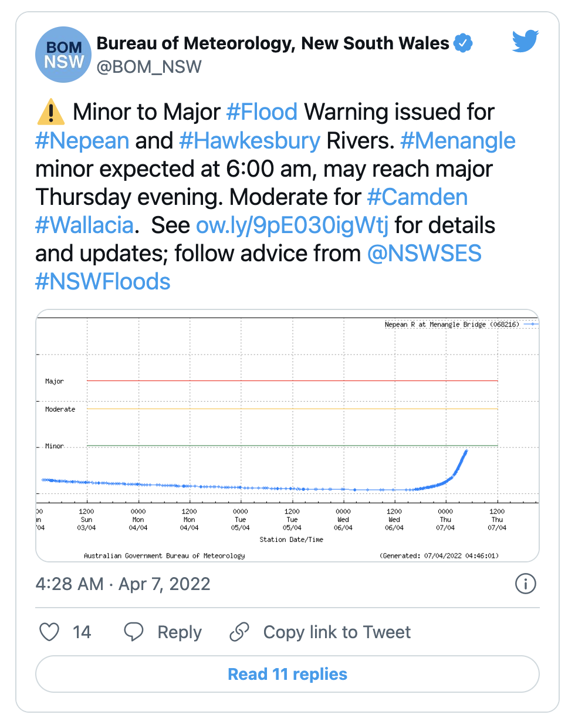Visit the ow.ly/9pE030igWtj link
The image size is (575, 728).
[292, 225]
